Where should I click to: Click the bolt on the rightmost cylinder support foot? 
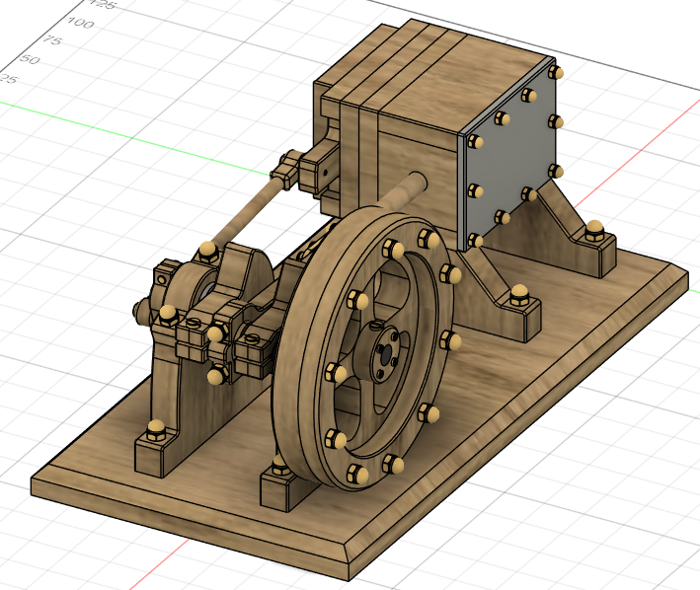click(x=594, y=230)
